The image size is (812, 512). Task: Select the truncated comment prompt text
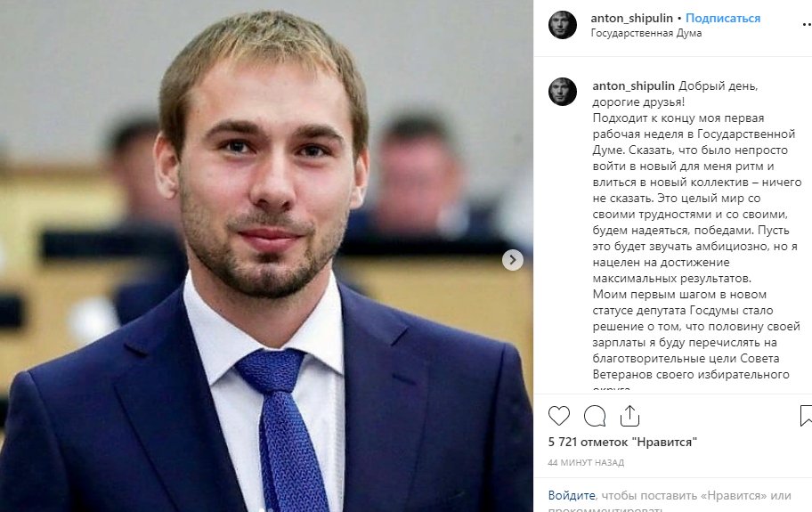click(x=670, y=501)
